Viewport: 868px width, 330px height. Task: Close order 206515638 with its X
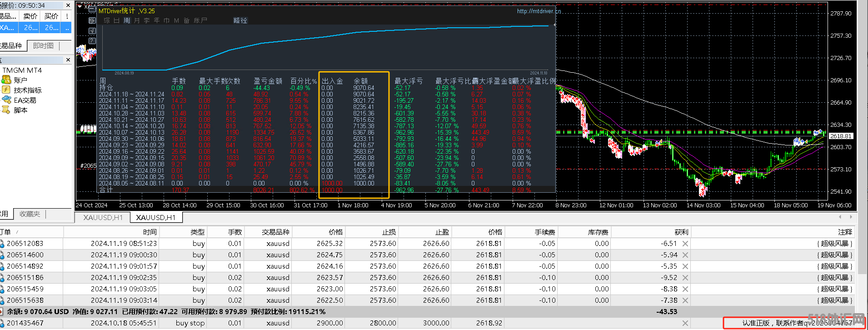tap(685, 300)
